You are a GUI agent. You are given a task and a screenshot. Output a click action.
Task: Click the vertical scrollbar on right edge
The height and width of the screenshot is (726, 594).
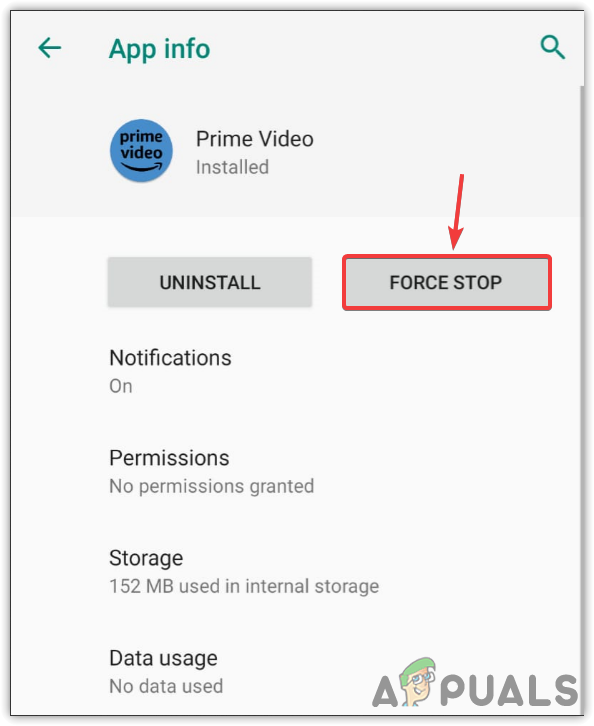pos(582,398)
